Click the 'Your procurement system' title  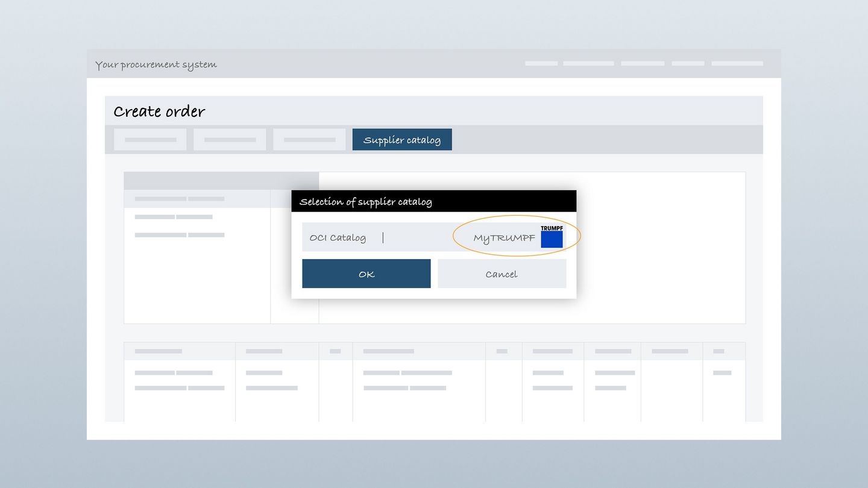point(156,64)
